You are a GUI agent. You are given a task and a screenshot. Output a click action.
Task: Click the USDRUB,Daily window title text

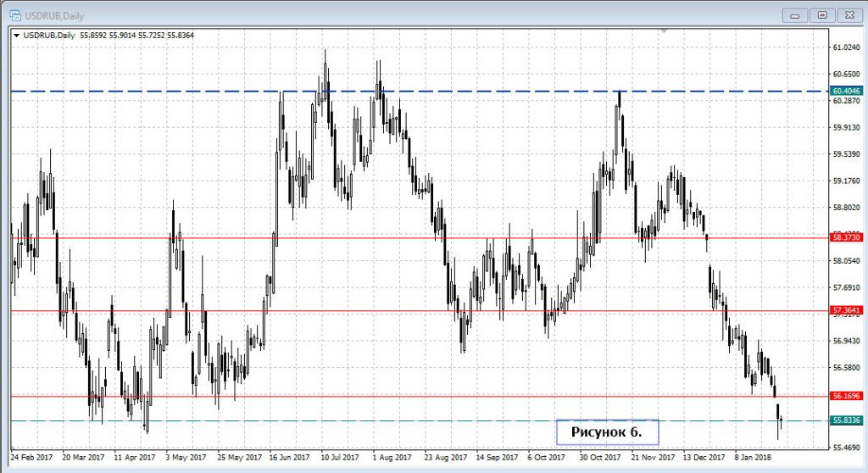click(55, 14)
